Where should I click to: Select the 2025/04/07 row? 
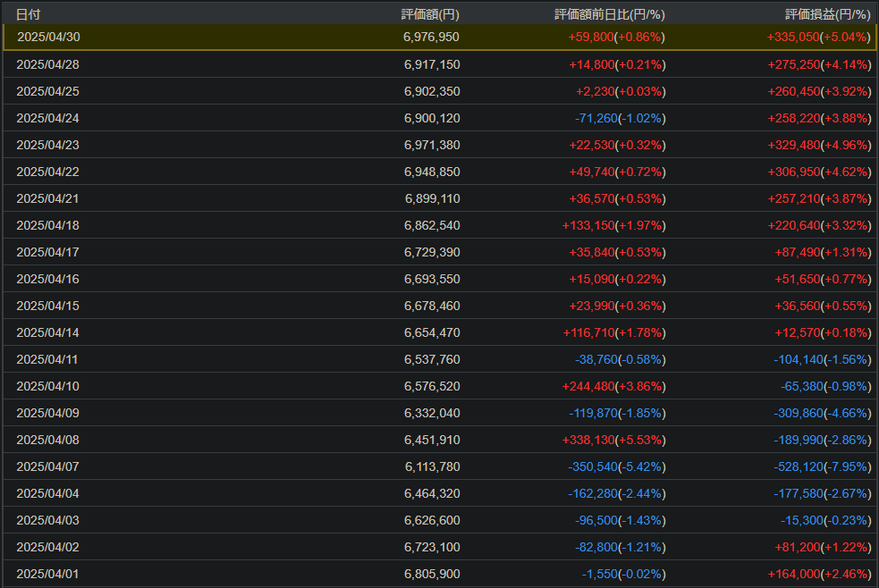click(x=440, y=466)
